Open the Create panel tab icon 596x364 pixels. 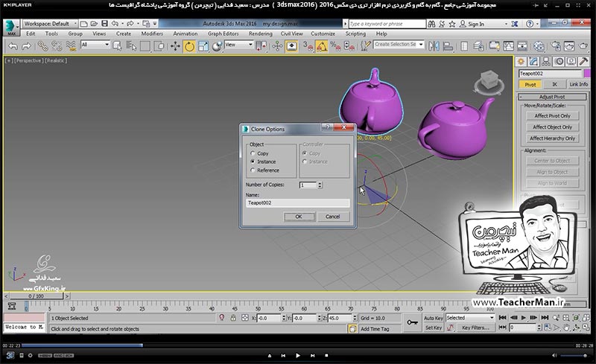click(521, 62)
